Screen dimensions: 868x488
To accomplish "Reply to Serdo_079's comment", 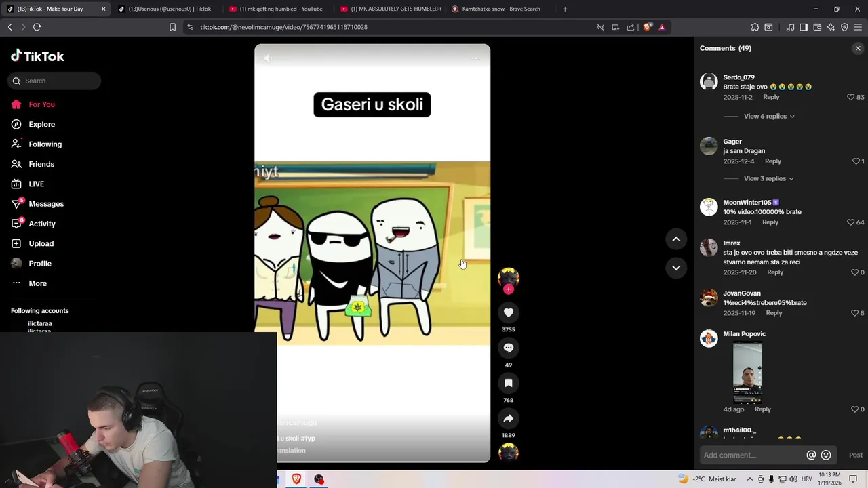I will click(x=771, y=97).
